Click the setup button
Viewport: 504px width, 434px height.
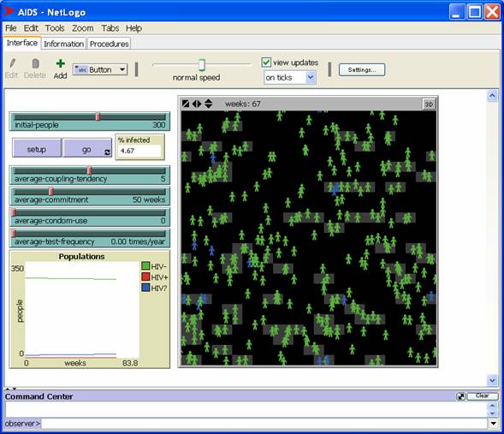(37, 149)
